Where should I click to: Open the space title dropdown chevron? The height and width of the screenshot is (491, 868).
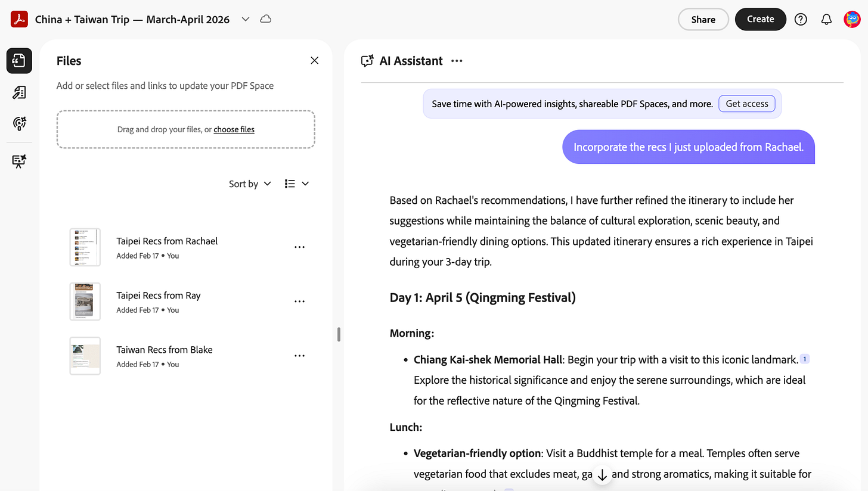coord(245,19)
